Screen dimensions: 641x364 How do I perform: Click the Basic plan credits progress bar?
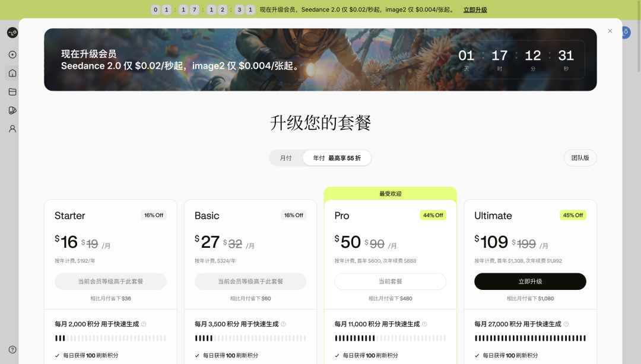[x=250, y=339]
